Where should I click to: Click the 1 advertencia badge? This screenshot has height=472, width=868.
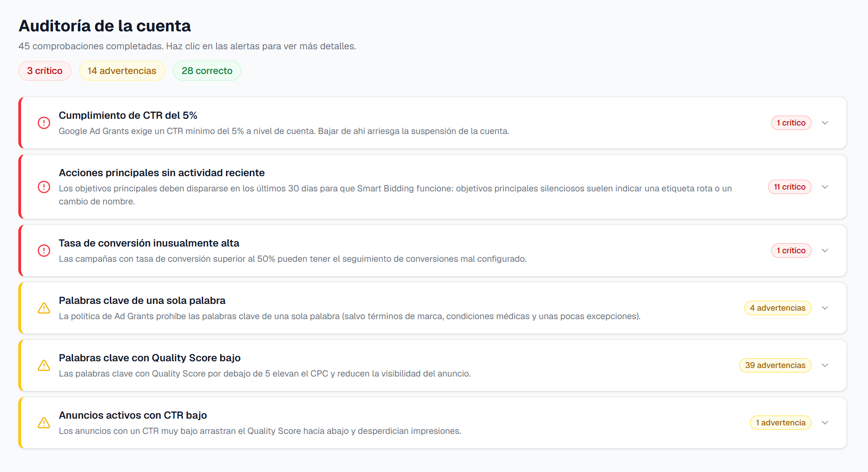click(x=781, y=423)
